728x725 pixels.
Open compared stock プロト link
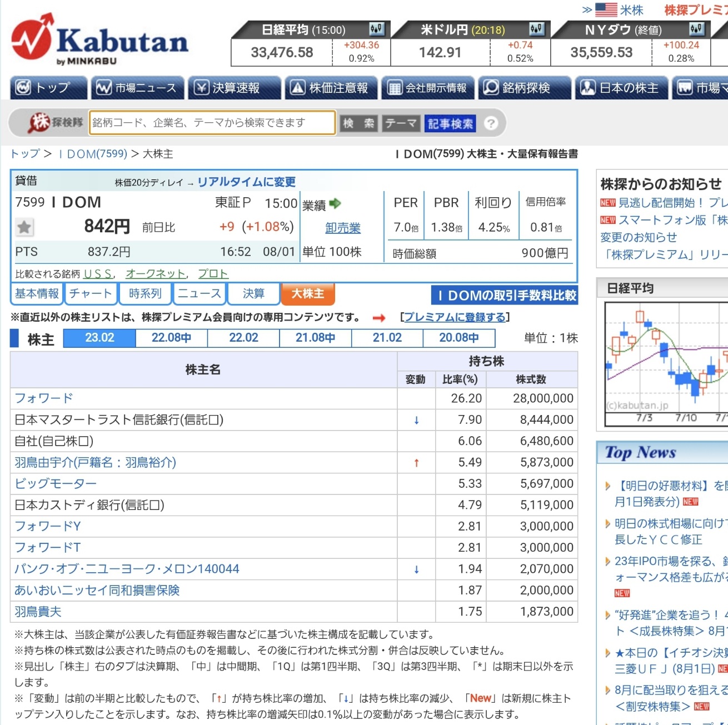pos(213,274)
